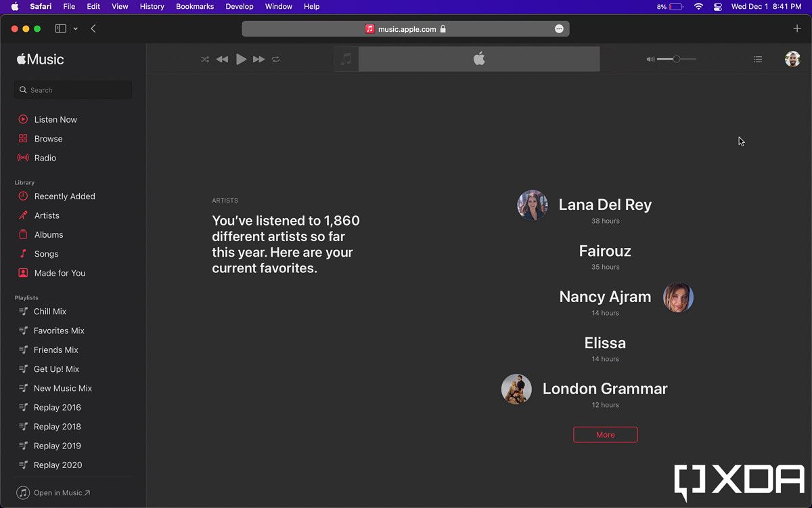Select the London Grammar name
The width and height of the screenshot is (812, 508).
[x=605, y=389]
